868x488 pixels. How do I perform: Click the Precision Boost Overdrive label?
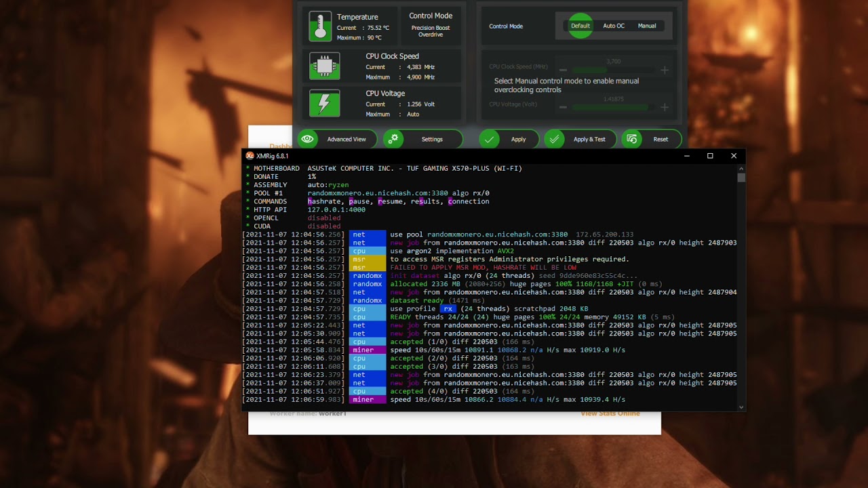(431, 31)
